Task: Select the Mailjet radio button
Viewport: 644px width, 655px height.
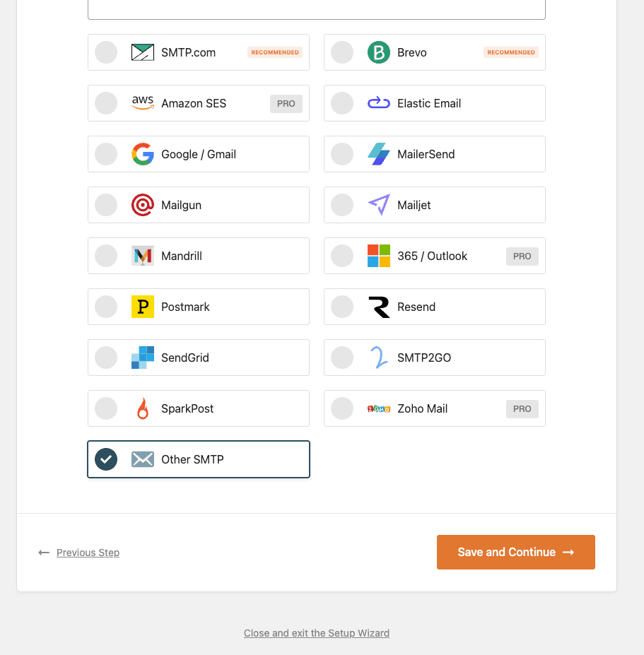Action: tap(342, 205)
